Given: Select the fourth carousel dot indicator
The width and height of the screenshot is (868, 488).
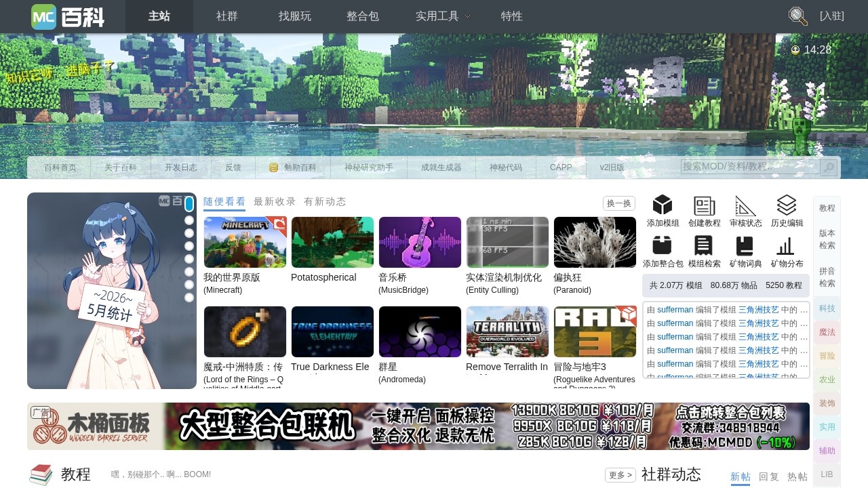Looking at the screenshot, I should click(x=189, y=246).
